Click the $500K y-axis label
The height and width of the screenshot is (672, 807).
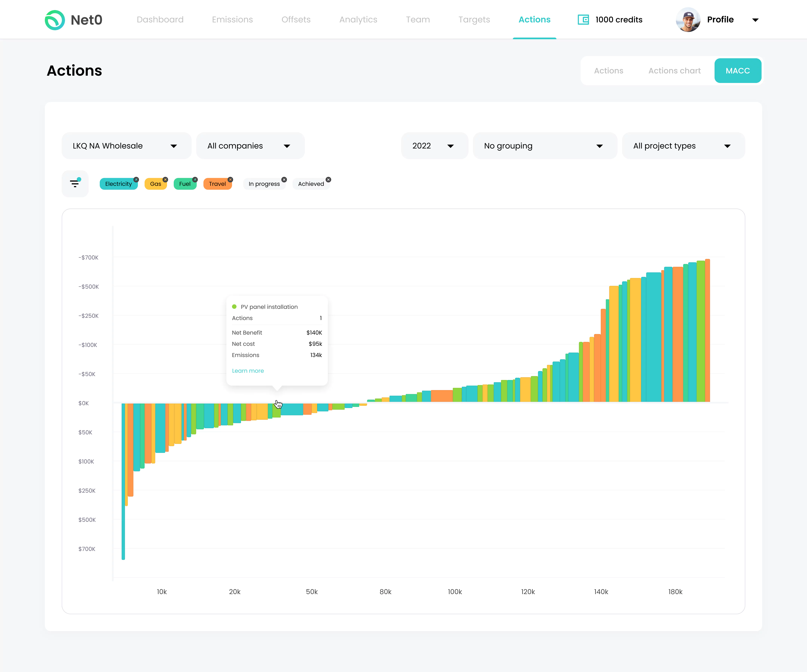coord(87,520)
